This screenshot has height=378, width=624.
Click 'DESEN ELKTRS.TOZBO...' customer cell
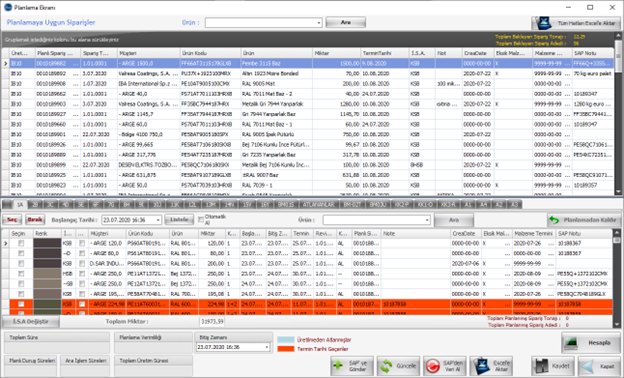tap(148, 165)
